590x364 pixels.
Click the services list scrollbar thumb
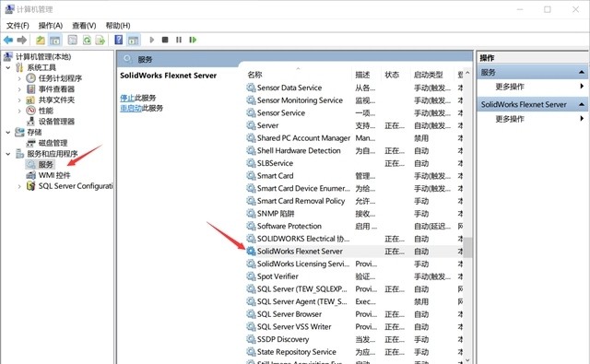tap(467, 248)
